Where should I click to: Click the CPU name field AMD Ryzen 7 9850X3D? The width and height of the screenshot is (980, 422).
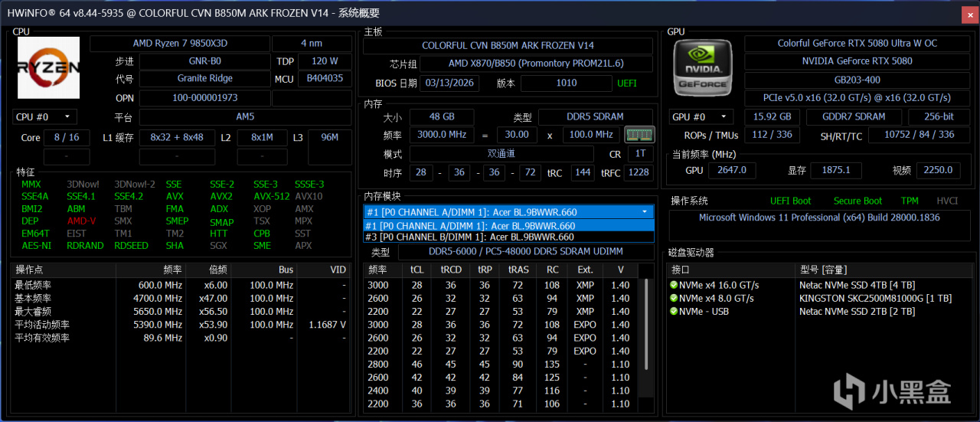tap(178, 44)
